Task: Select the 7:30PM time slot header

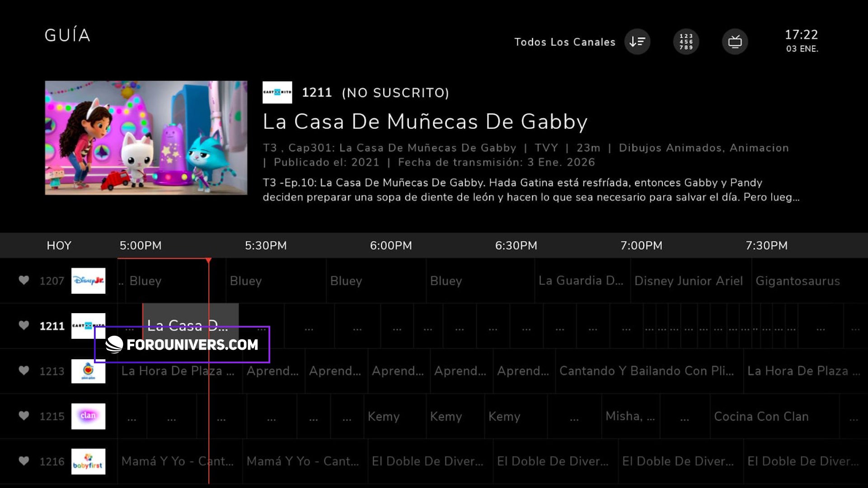Action: click(766, 245)
